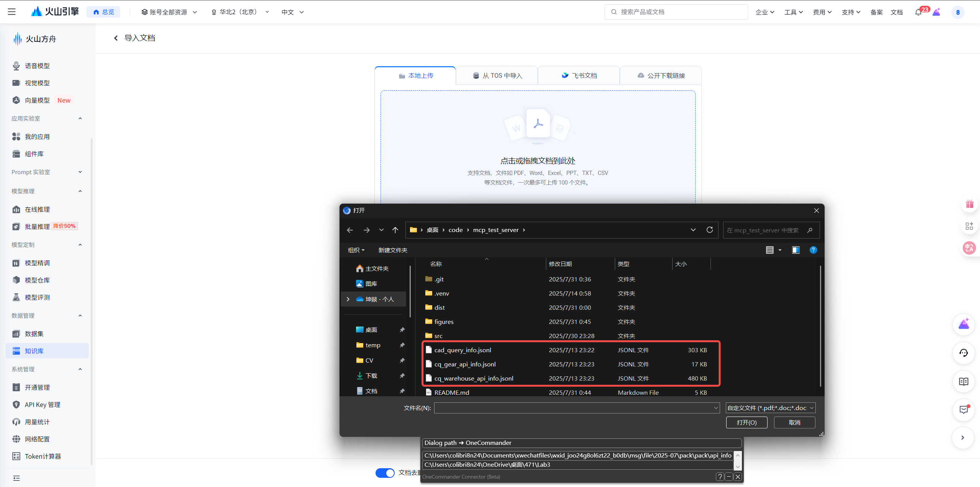Expand the Prompt 实验室 sidebar section
980x487 pixels.
point(80,172)
